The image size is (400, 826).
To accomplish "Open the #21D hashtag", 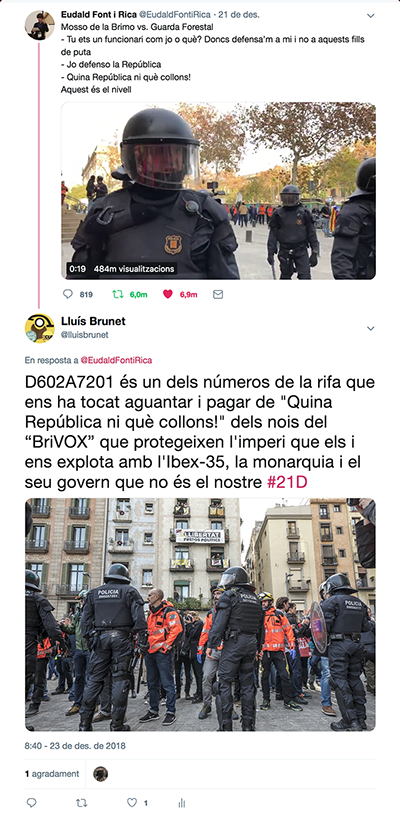I will click(x=287, y=483).
